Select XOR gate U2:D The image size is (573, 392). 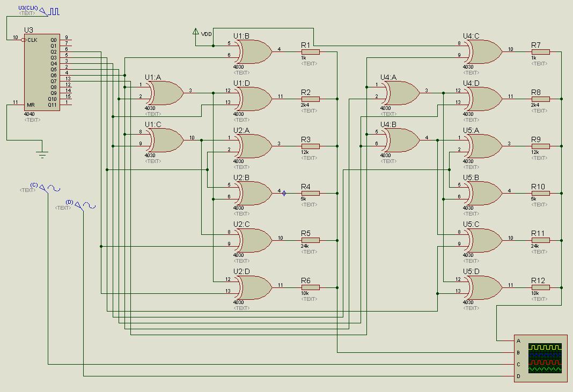coord(254,287)
